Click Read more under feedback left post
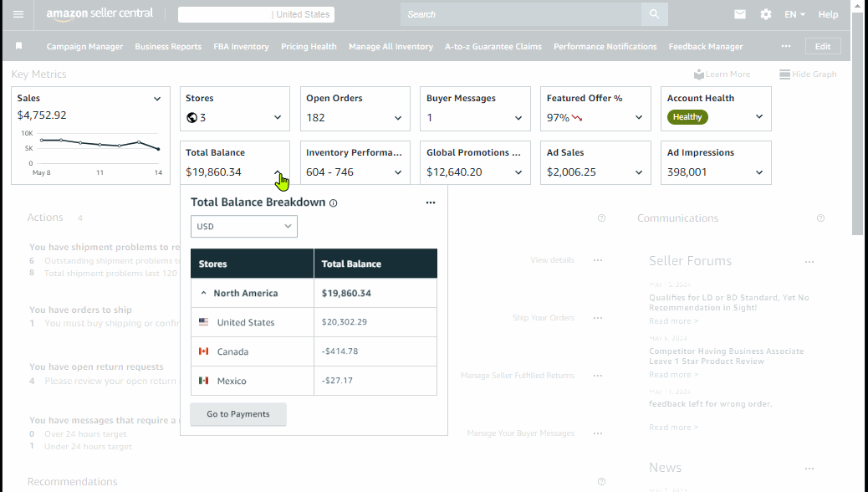 click(673, 428)
